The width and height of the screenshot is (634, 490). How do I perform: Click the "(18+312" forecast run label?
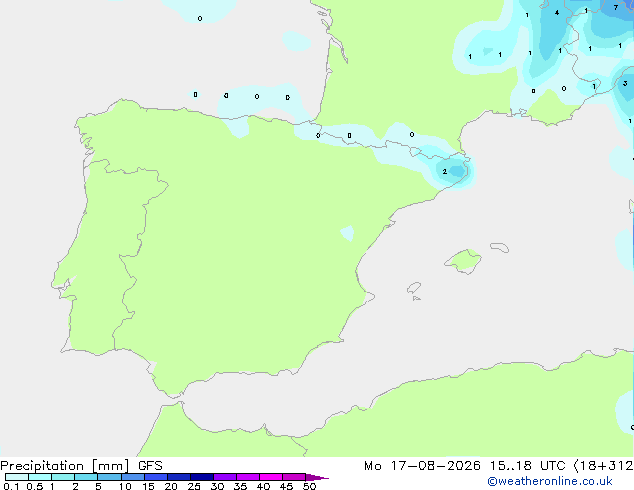[x=603, y=466]
